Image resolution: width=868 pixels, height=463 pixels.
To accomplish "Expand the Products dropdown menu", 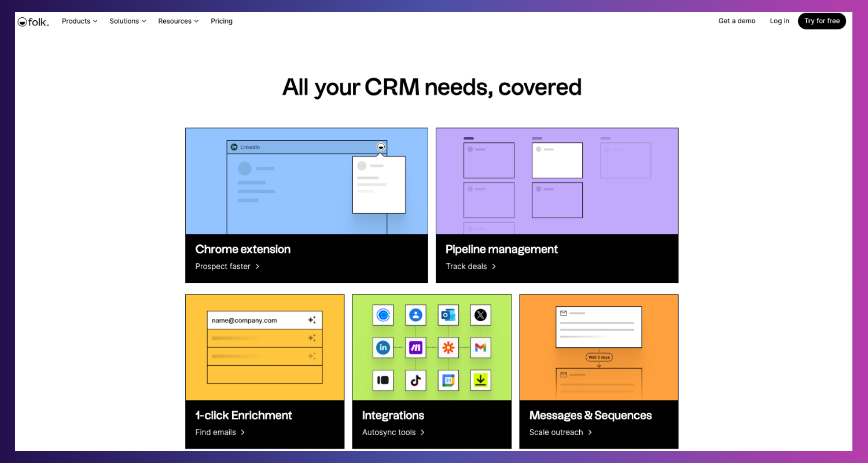I will [x=79, y=21].
